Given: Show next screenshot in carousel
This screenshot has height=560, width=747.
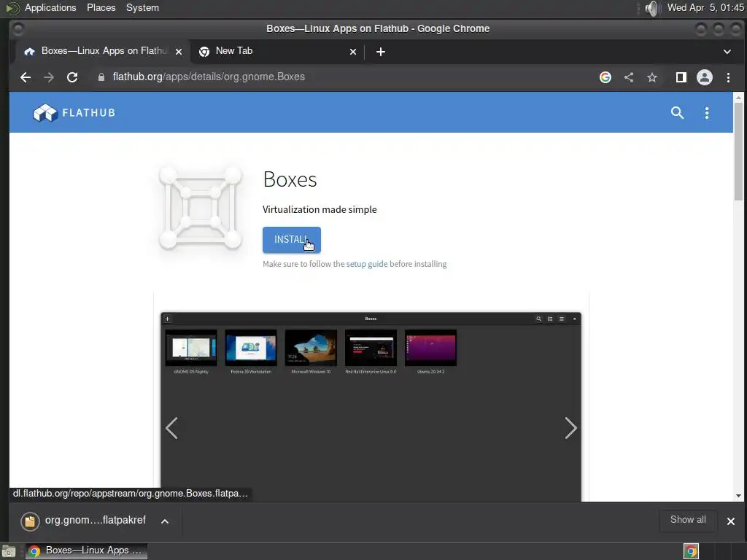Looking at the screenshot, I should point(570,427).
